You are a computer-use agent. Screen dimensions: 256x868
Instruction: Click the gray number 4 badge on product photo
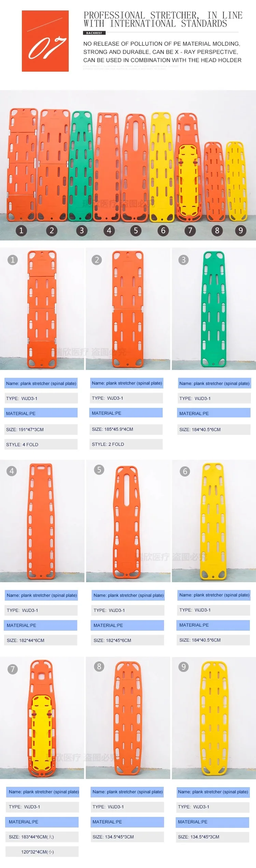[x=12, y=471]
